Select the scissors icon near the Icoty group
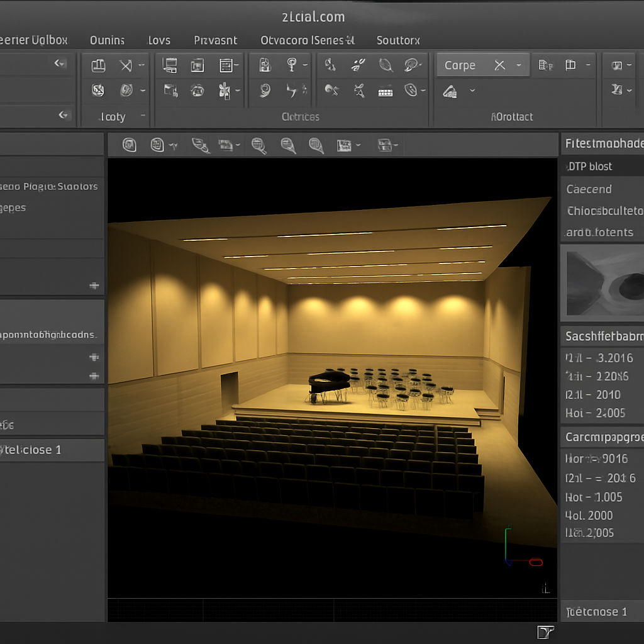 point(125,65)
